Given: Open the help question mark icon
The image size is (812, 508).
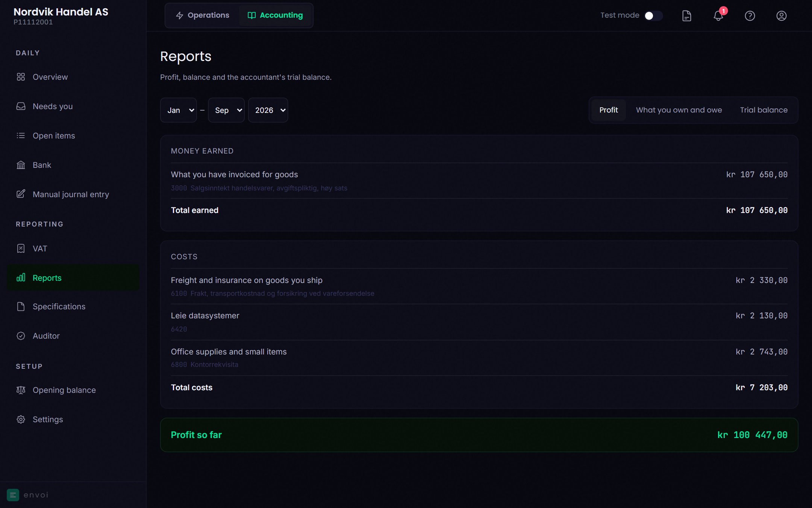Looking at the screenshot, I should point(750,16).
